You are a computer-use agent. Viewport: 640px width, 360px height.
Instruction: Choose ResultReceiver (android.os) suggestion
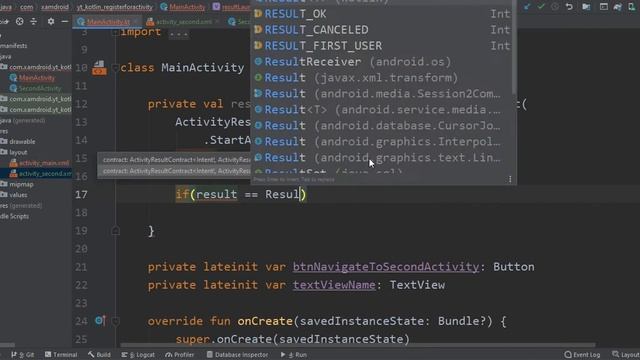[x=382, y=62]
